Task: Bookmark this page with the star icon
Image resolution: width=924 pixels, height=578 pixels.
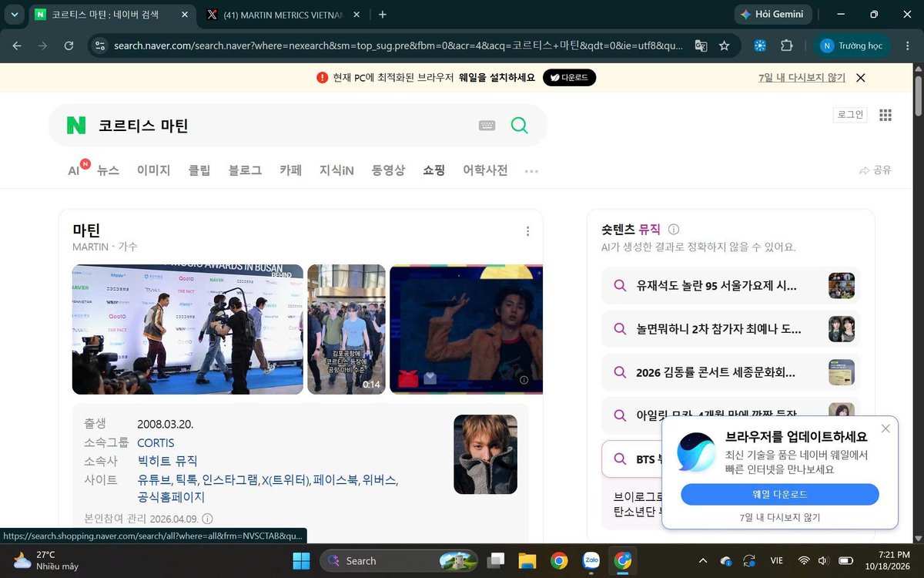Action: point(724,45)
